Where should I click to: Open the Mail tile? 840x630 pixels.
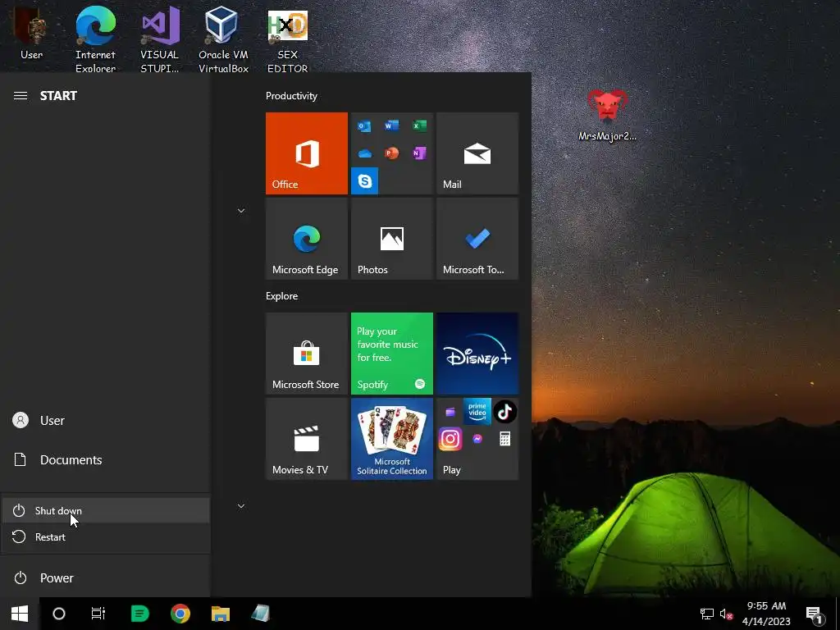[477, 153]
